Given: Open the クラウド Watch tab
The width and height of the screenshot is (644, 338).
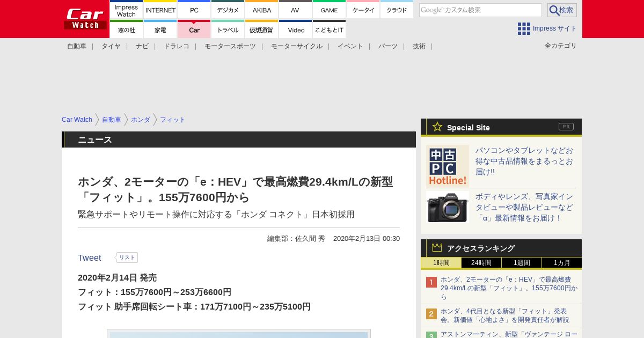Looking at the screenshot, I should pos(397,10).
